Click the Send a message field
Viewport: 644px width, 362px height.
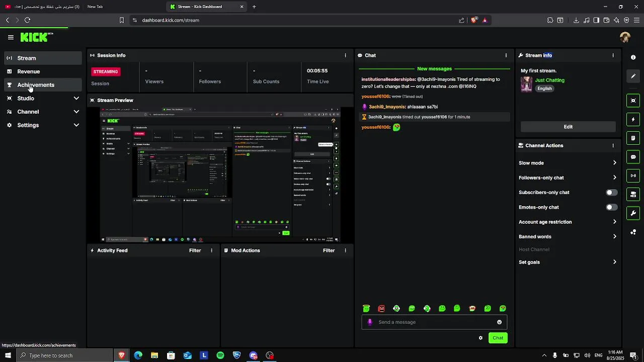[434, 322]
